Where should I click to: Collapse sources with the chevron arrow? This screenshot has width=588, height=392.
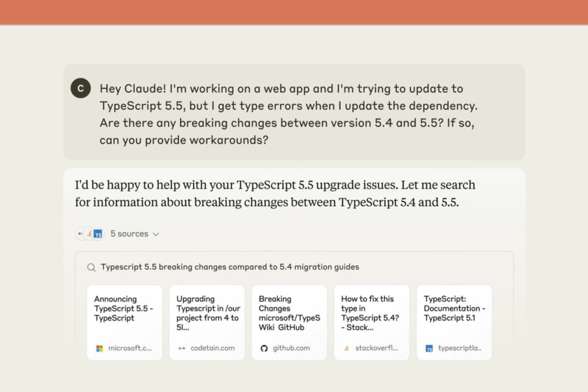156,234
